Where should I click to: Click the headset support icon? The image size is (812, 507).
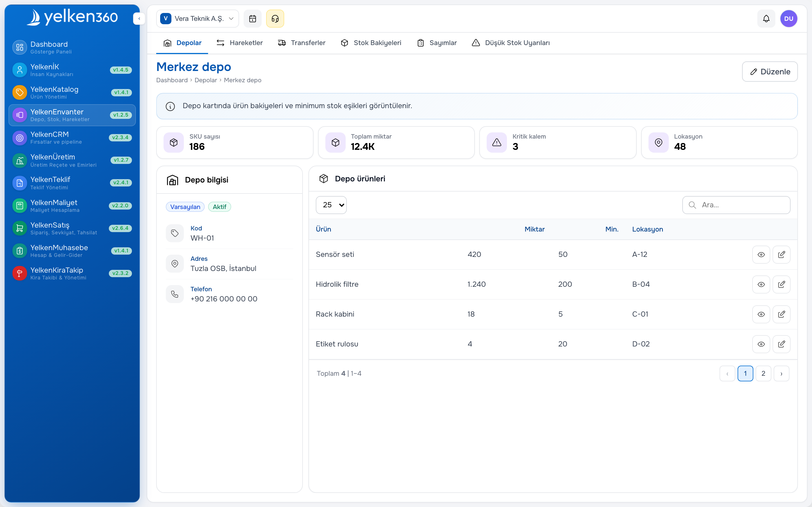click(275, 18)
